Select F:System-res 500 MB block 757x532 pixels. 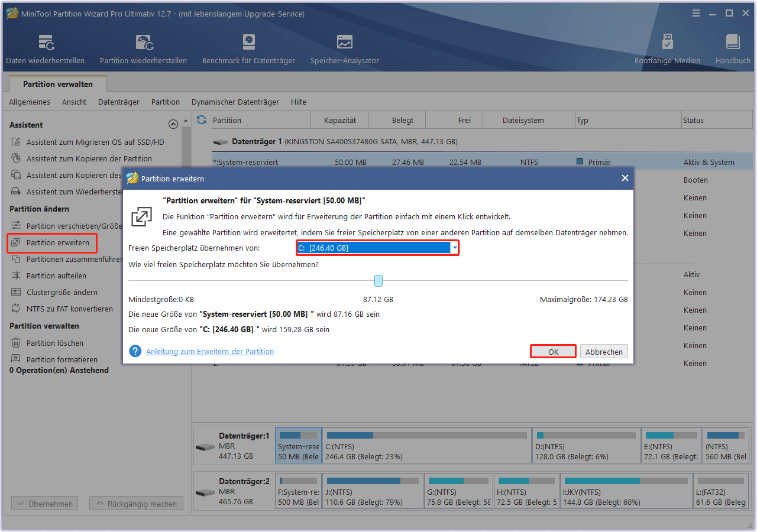(x=299, y=491)
